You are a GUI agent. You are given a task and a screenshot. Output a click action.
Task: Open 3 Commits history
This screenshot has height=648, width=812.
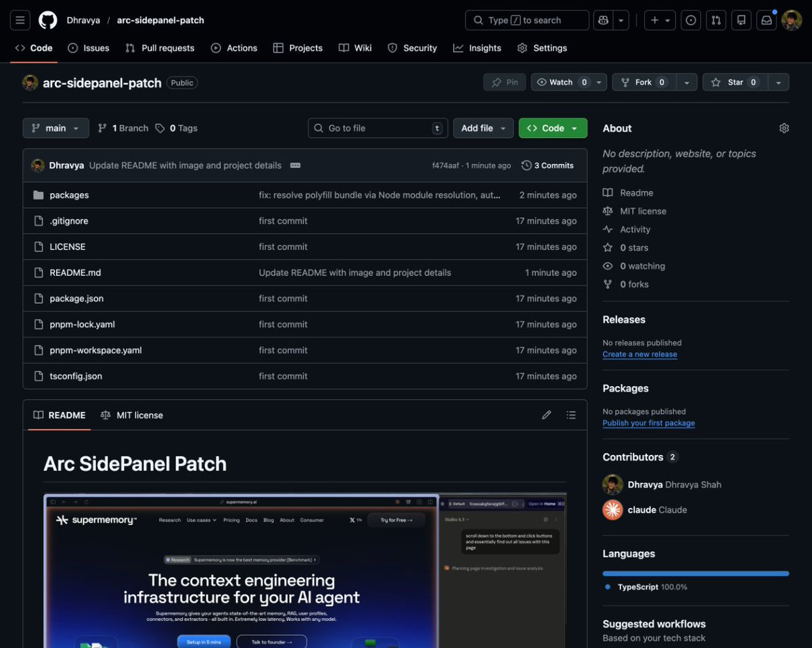(x=548, y=165)
